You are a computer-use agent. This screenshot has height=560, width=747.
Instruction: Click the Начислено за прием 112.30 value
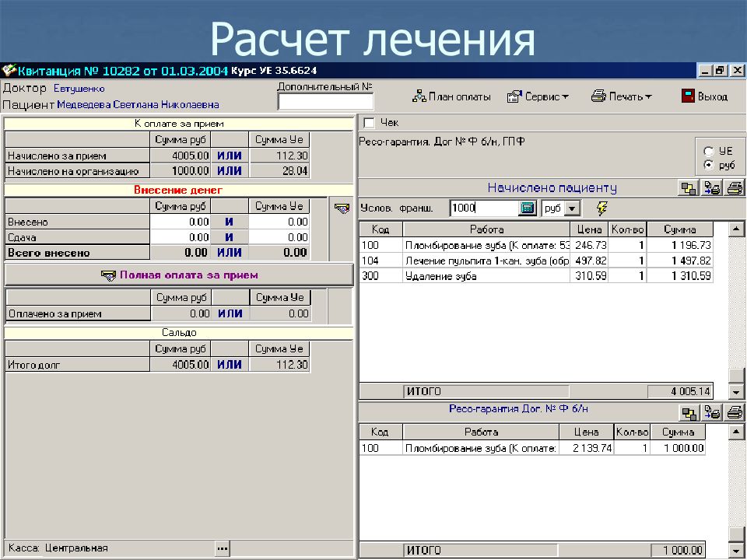(x=279, y=156)
